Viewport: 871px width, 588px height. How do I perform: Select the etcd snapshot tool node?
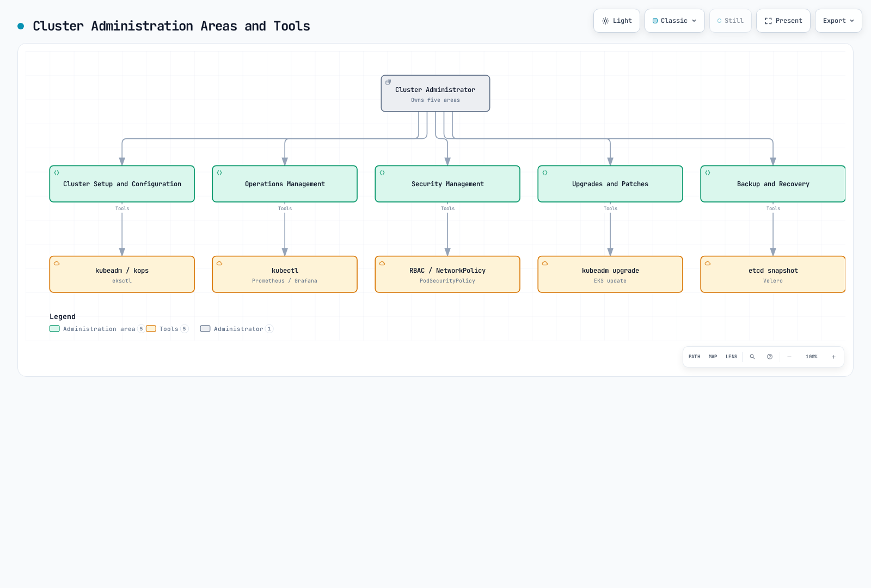[773, 274]
